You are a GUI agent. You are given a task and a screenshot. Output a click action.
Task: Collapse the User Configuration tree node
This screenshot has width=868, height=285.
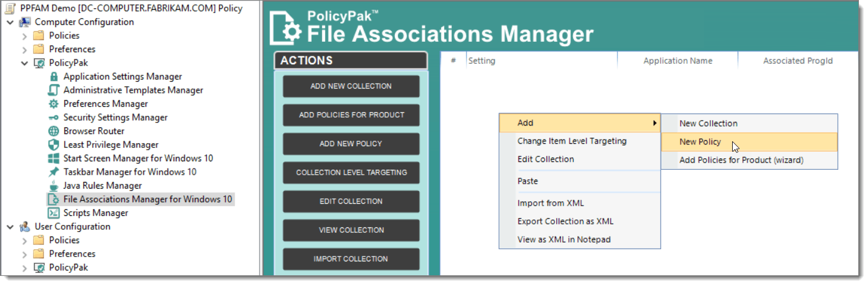coord(10,227)
